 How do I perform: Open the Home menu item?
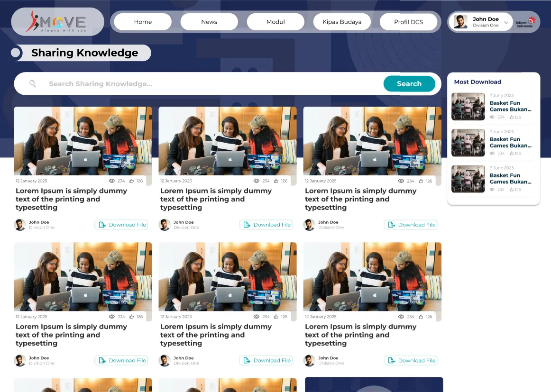[x=143, y=22]
